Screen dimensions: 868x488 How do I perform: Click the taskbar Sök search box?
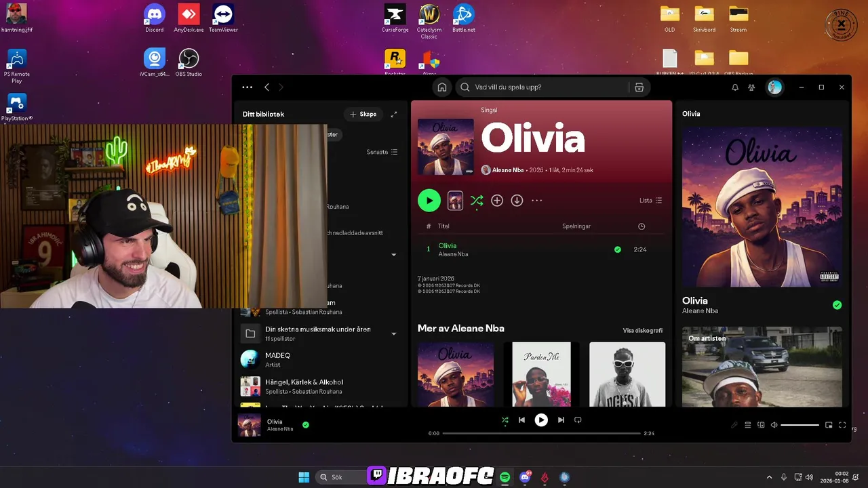[340, 477]
